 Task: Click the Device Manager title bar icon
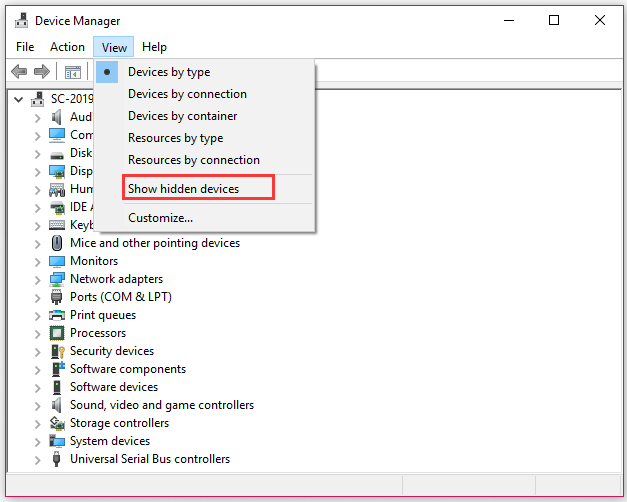click(22, 20)
